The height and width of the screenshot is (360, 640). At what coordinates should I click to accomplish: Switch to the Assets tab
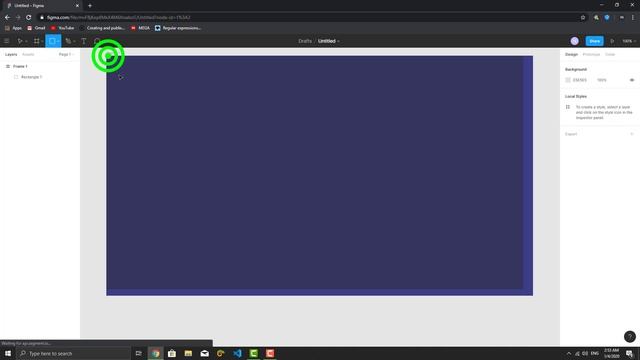(x=28, y=54)
